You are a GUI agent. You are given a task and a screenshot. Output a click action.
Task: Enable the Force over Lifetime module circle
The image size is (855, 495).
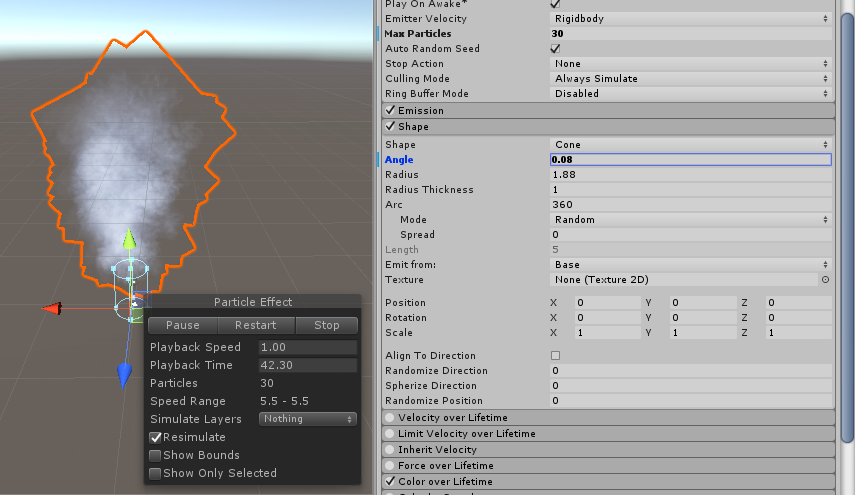click(390, 465)
